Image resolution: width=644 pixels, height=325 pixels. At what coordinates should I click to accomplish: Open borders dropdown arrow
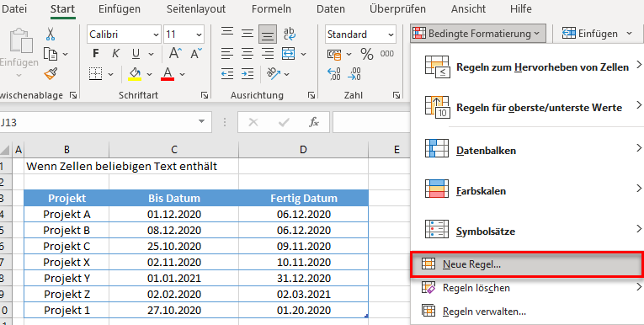pyautogui.click(x=110, y=74)
